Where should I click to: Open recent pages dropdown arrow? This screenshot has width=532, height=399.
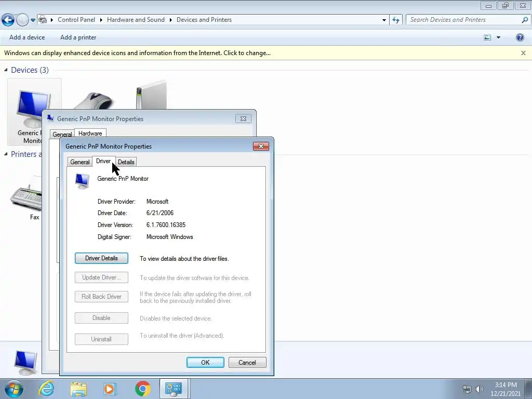coord(33,20)
